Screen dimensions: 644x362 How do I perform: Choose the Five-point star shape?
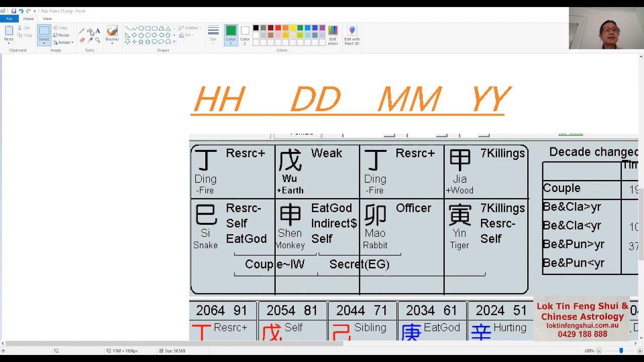tap(141, 42)
